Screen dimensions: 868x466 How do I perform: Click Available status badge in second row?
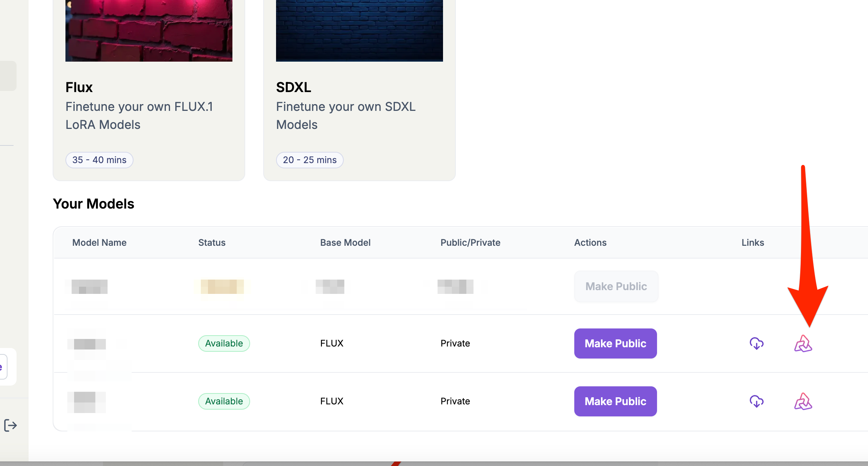coord(224,343)
